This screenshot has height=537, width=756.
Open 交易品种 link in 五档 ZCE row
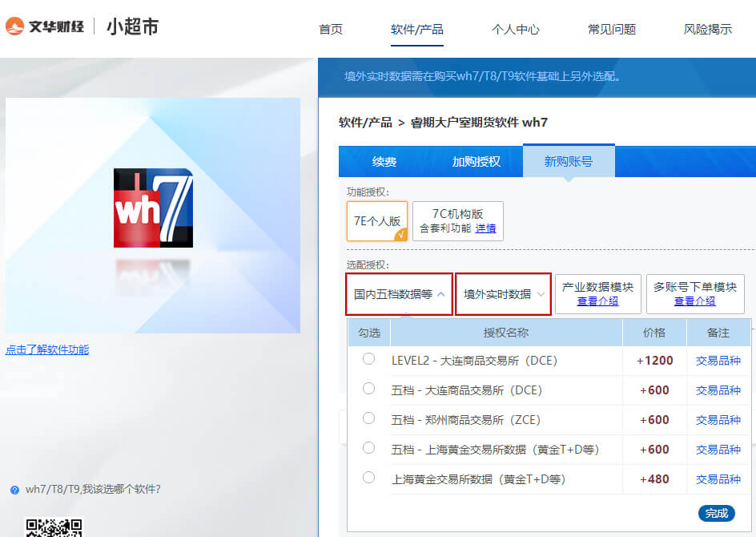tap(718, 420)
